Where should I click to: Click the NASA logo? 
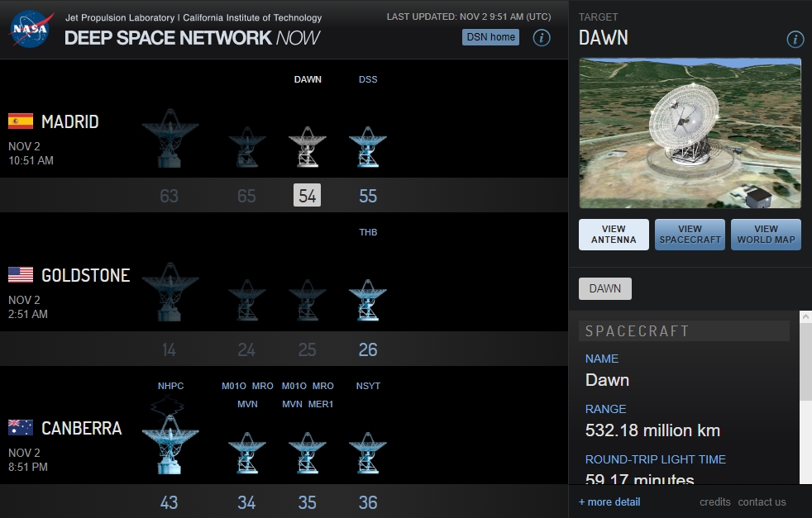[x=31, y=29]
